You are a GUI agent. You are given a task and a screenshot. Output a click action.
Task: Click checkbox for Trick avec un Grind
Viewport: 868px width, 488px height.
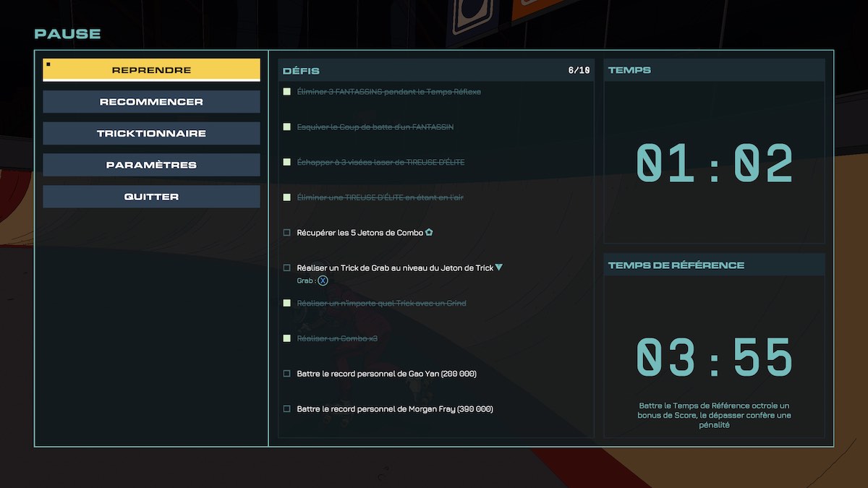tap(287, 303)
